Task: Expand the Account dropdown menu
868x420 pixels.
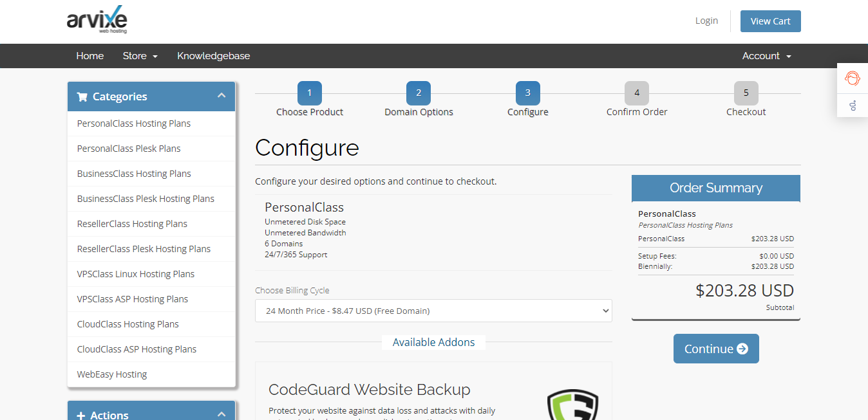Action: pos(766,56)
